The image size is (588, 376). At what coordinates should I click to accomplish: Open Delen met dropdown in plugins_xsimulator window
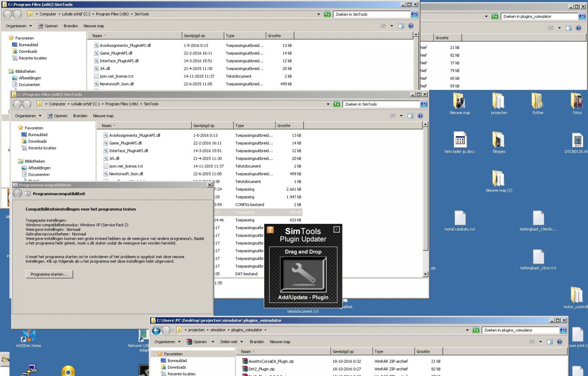[232, 342]
